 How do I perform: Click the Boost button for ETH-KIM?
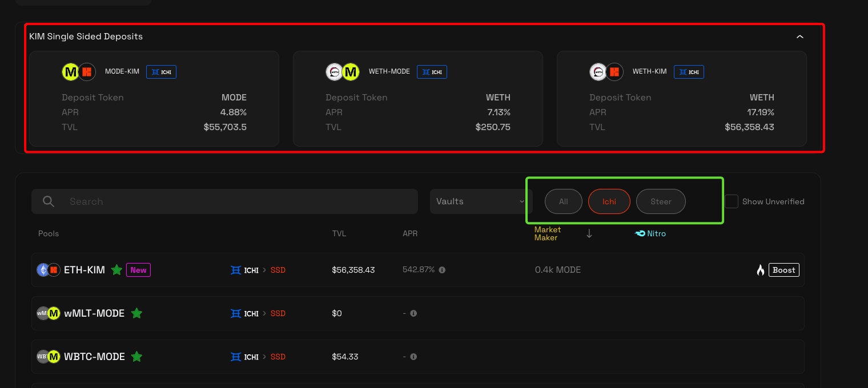[x=784, y=270]
